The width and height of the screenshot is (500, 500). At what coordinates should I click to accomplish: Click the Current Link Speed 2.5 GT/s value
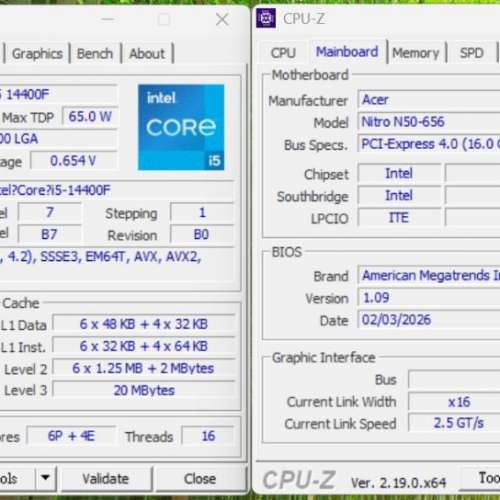pyautogui.click(x=454, y=423)
